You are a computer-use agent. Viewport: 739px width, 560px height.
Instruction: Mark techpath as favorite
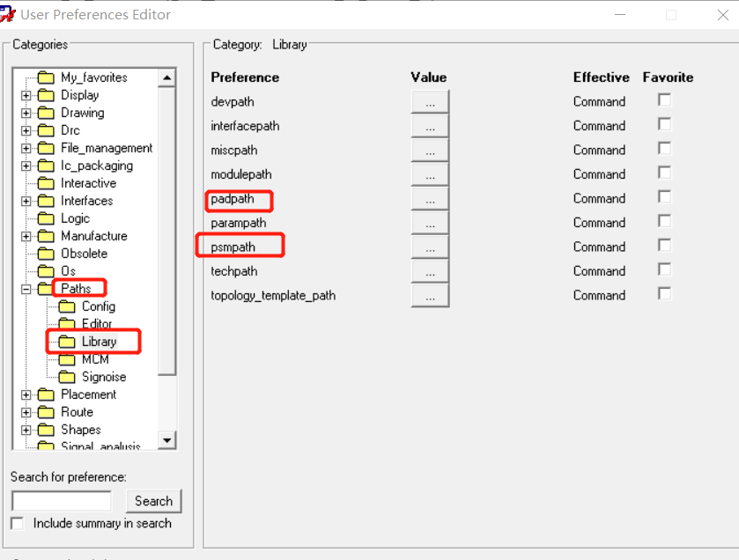(664, 269)
